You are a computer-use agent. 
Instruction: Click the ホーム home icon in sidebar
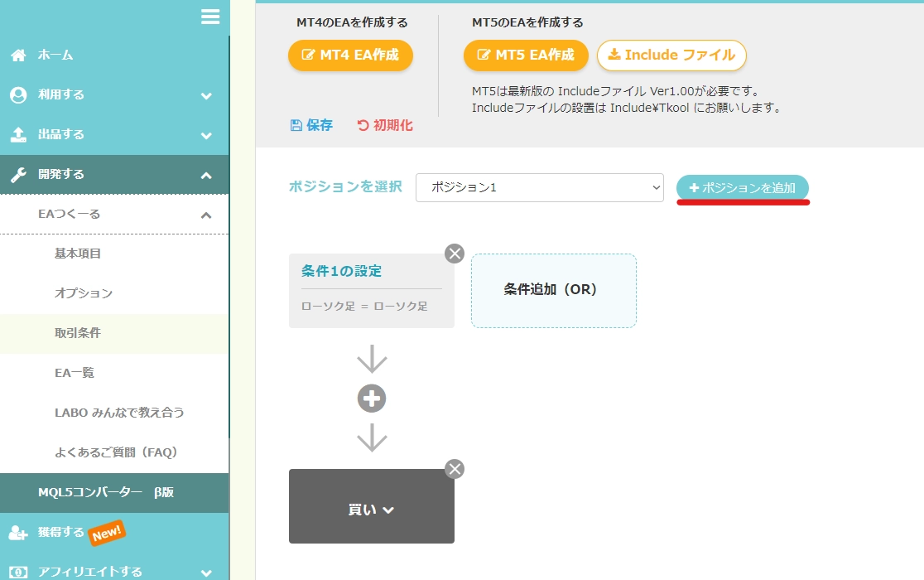18,55
